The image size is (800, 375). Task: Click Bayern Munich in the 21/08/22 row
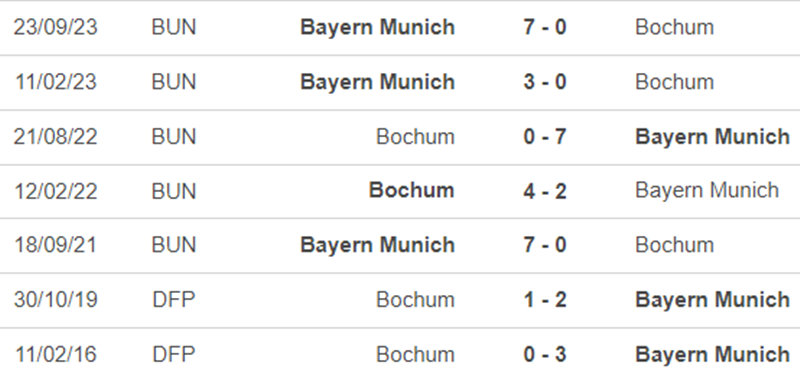click(x=713, y=136)
